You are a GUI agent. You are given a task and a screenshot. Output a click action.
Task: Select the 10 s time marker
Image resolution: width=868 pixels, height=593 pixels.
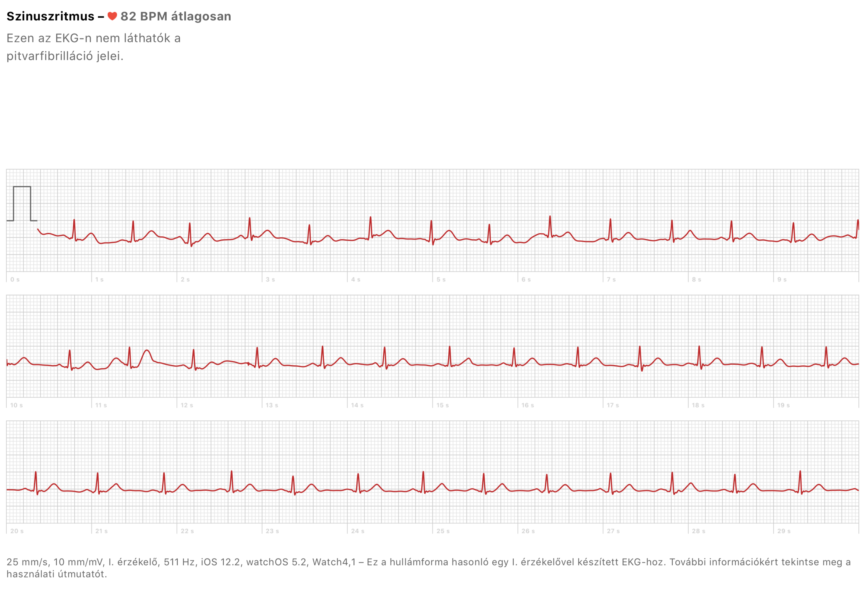[16, 405]
